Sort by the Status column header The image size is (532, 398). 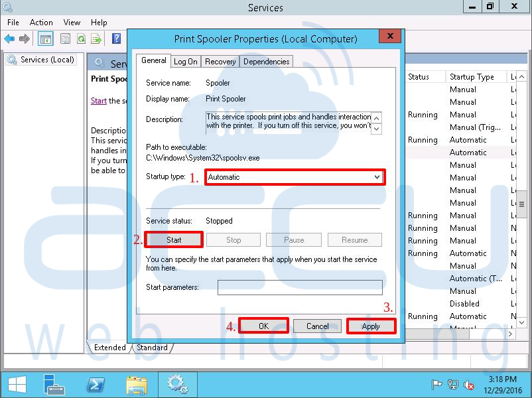pos(425,77)
